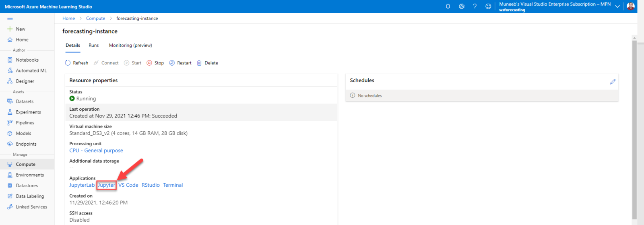Screen dimensions: 644x225
Task: Click the feedback smiley face icon
Action: pyautogui.click(x=488, y=6)
